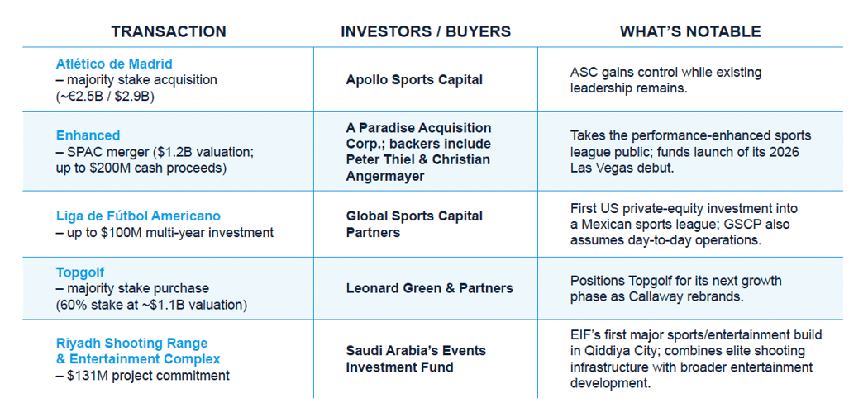Select the Callaway rebrands note

675,288
